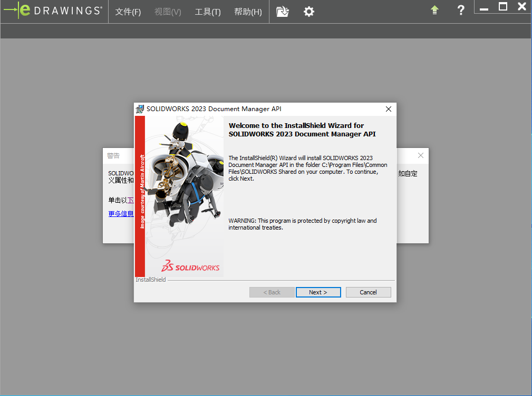This screenshot has height=396, width=532.
Task: Open the 文件(F) menu
Action: [x=128, y=12]
